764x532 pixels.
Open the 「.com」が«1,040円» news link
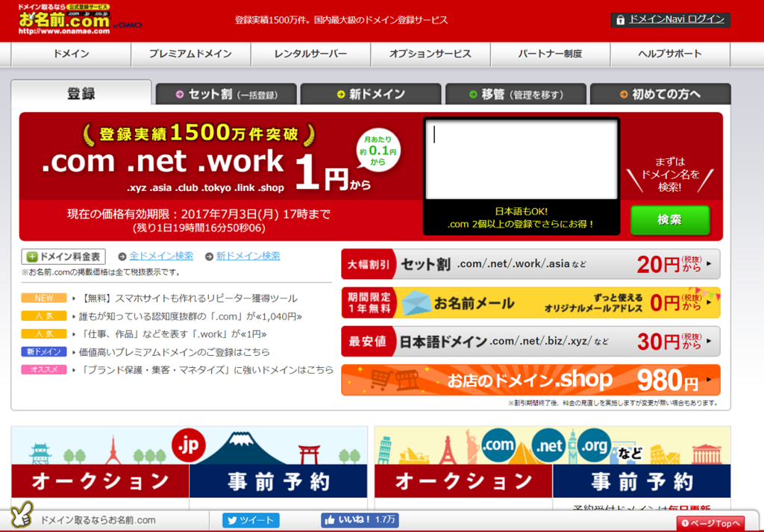190,316
